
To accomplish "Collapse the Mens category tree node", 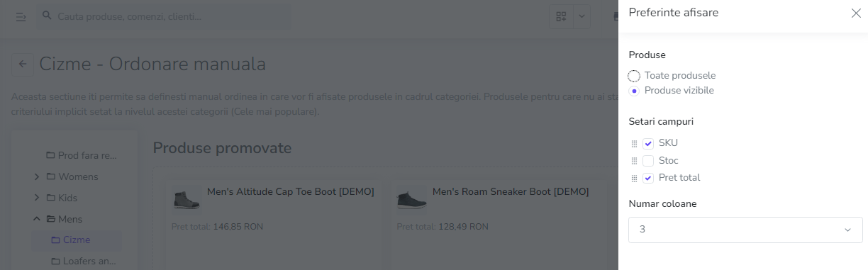I will click(x=37, y=219).
